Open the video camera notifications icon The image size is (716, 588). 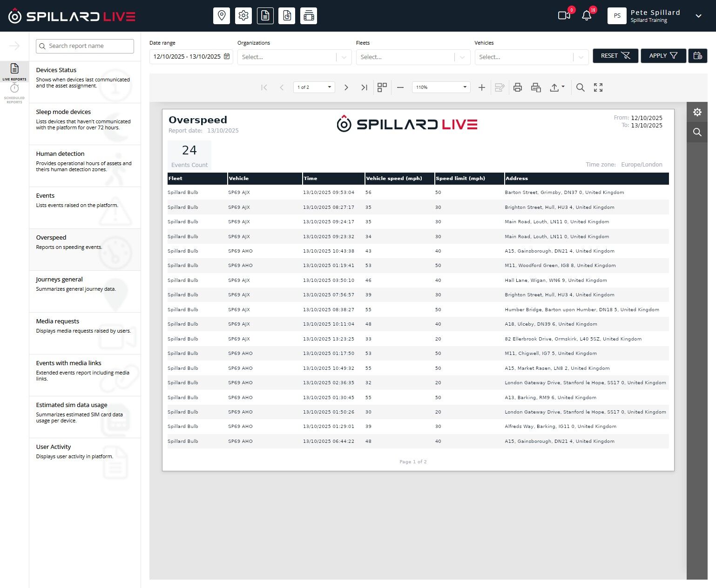pyautogui.click(x=564, y=16)
